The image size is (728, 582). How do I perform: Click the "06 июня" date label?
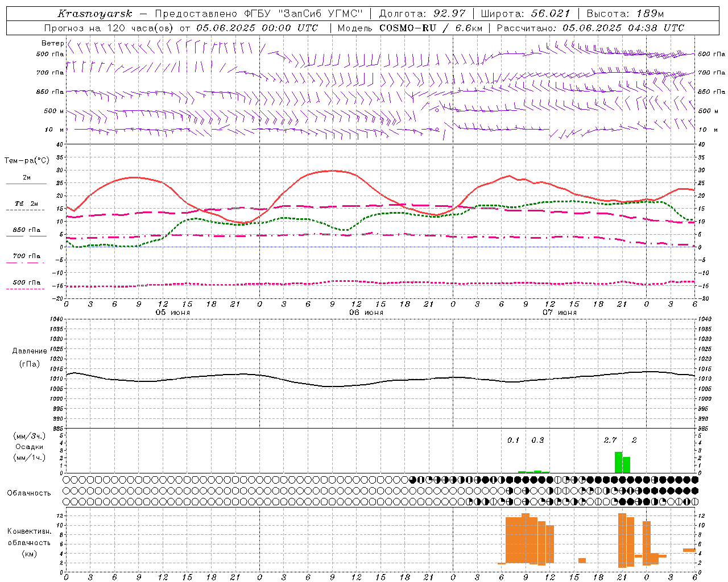click(x=366, y=313)
